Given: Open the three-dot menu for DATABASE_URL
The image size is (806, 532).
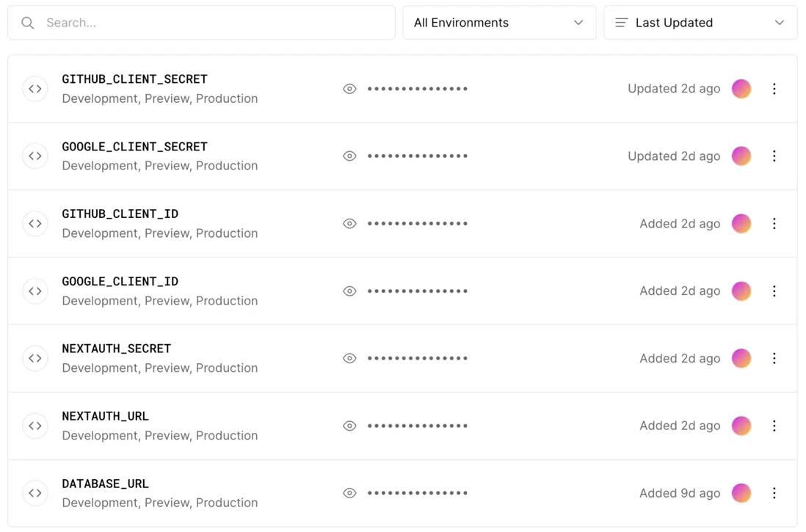Looking at the screenshot, I should 774,493.
